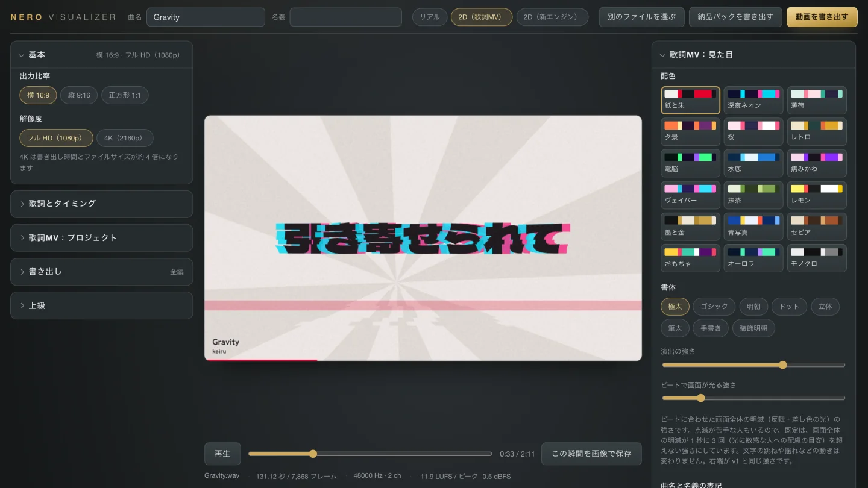Select the 青写真 color scheme
This screenshot has width=868, height=488.
(753, 227)
